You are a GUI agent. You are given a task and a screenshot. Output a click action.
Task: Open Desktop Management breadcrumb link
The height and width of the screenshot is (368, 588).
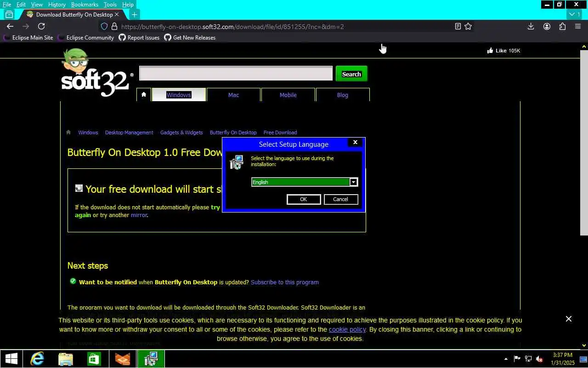point(129,132)
